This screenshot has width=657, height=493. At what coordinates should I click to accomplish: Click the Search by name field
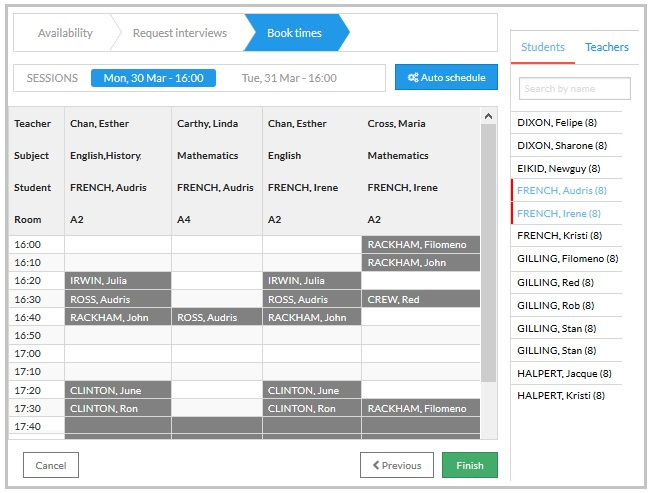(574, 88)
